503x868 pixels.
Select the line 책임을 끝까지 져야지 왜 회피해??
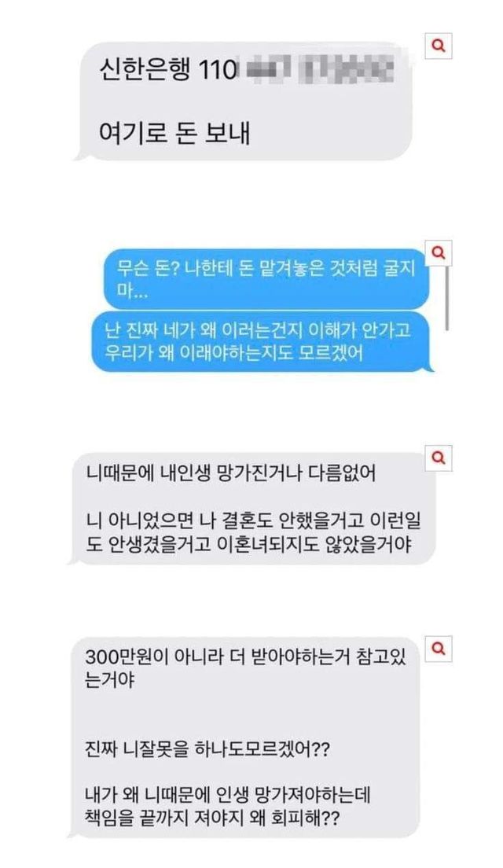pos(212,818)
